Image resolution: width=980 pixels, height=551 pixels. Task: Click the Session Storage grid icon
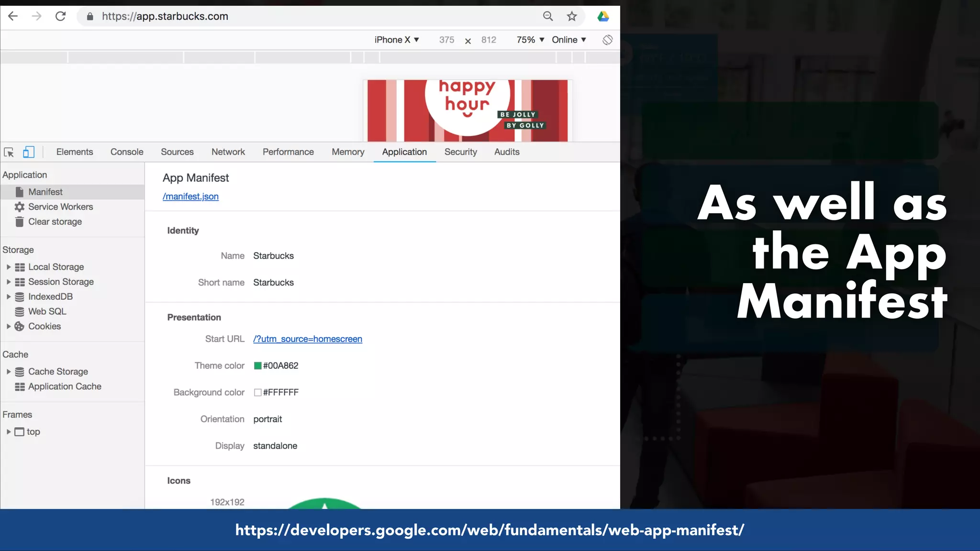click(20, 282)
